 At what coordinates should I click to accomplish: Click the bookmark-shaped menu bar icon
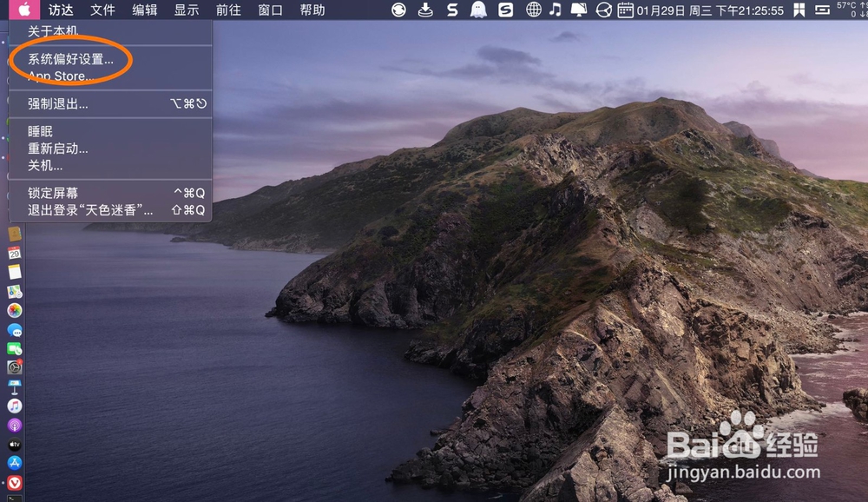coord(799,10)
